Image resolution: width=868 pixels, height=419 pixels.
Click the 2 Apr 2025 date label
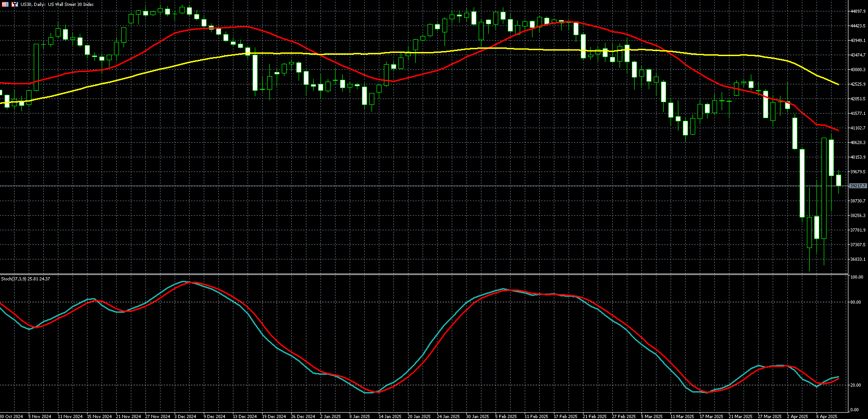797,416
